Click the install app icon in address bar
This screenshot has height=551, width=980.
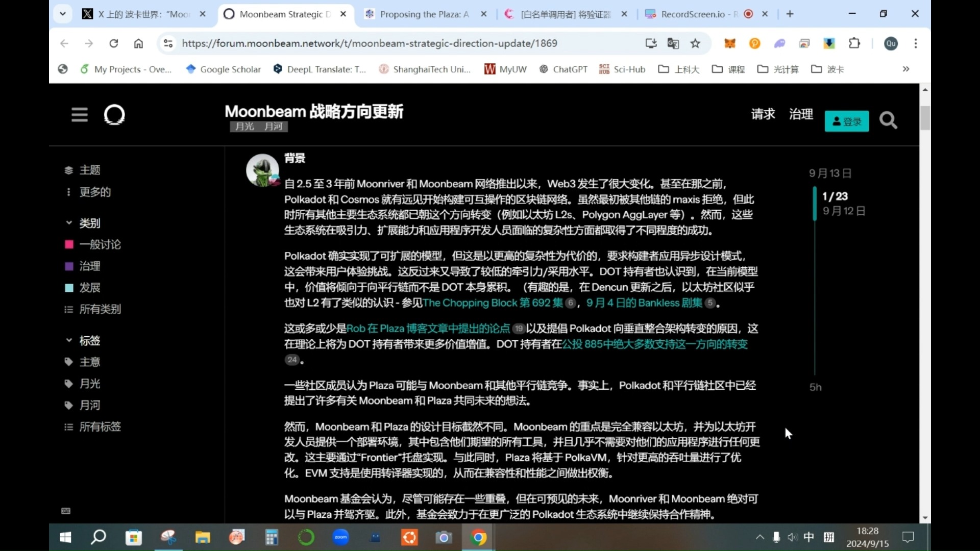651,43
